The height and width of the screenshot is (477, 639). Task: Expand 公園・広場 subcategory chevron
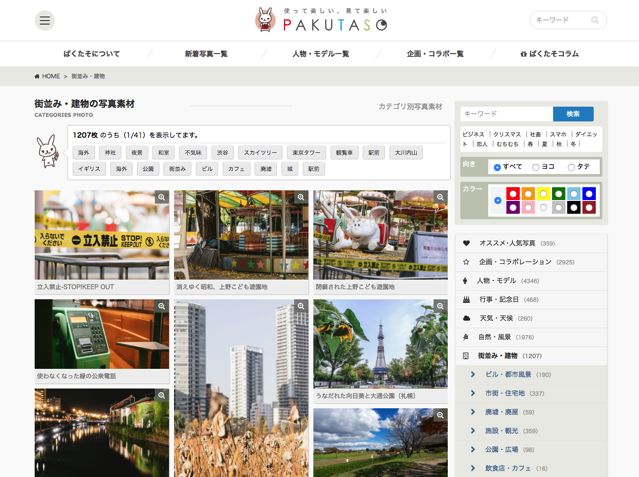pos(473,449)
